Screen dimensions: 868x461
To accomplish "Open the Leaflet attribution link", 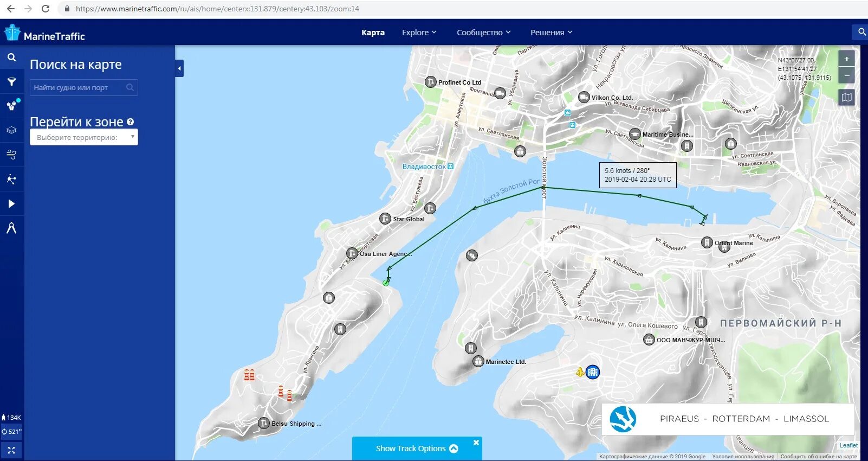I will pos(848,445).
